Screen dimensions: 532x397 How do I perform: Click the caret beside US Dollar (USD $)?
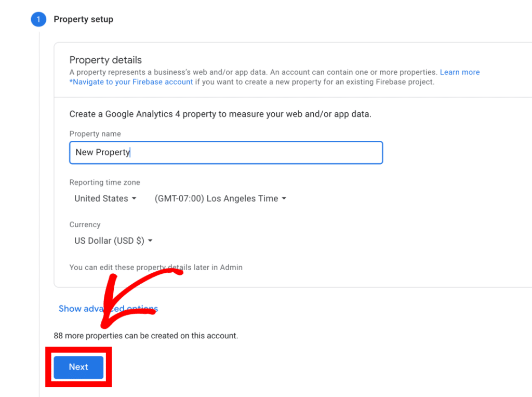click(x=150, y=241)
